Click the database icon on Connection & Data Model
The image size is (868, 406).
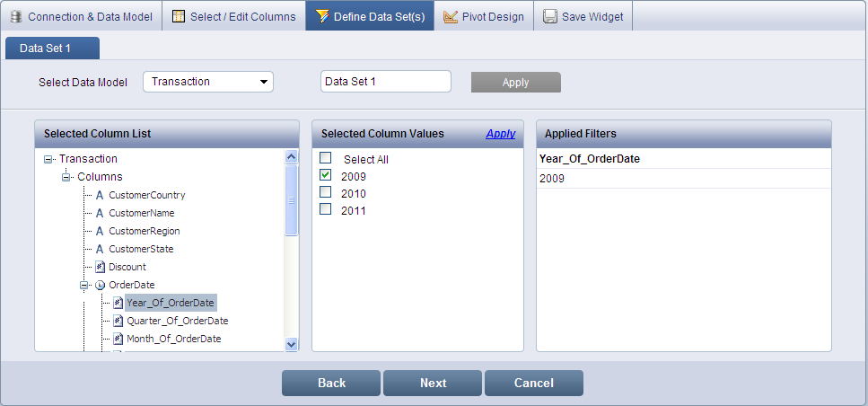pos(15,16)
